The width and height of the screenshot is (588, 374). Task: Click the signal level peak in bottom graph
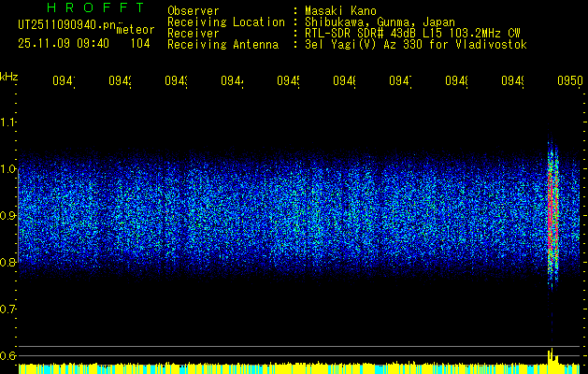(x=552, y=356)
